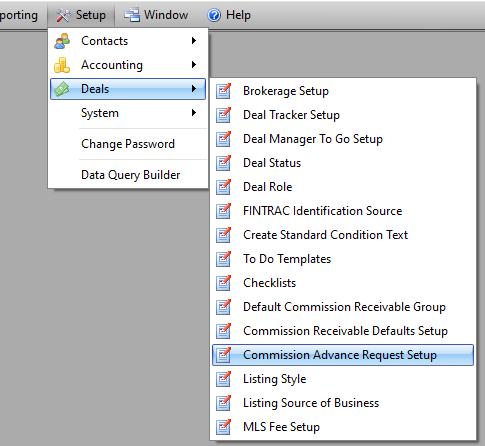
Task: Click the green Deals money icon
Action: (62, 89)
